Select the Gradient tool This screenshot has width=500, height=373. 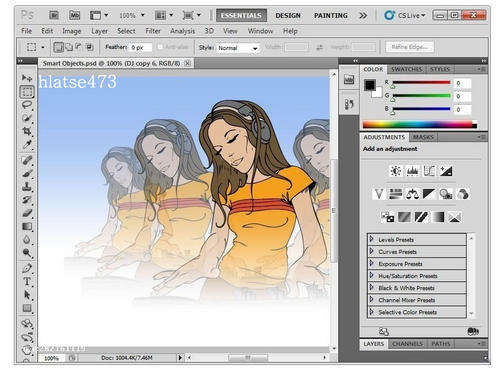[x=27, y=227]
